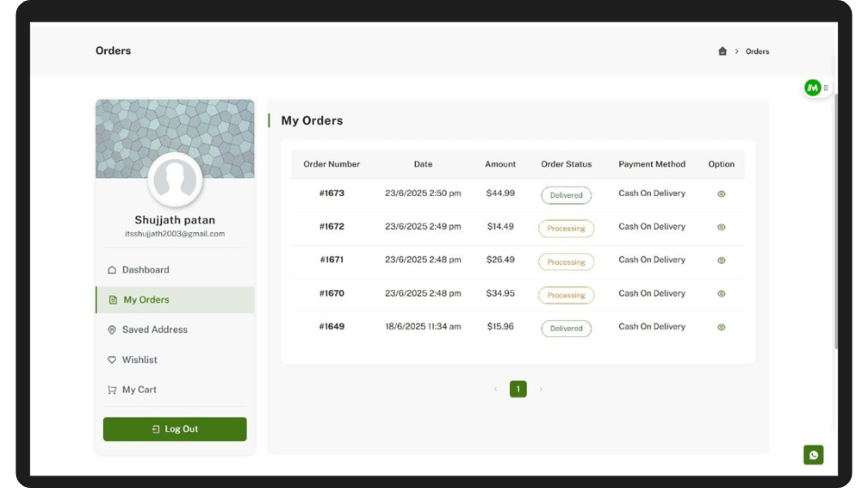Click Orders breadcrumb link
The width and height of the screenshot is (868, 488).
(x=758, y=52)
